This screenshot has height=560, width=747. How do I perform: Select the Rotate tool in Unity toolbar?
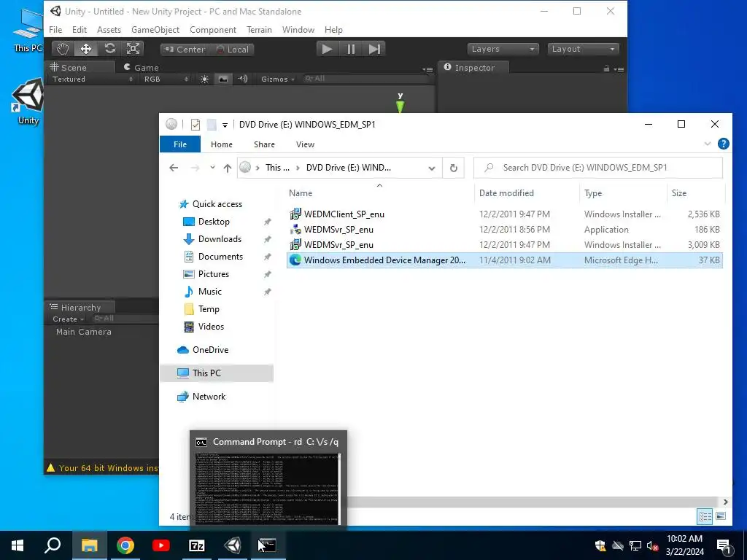coord(109,49)
